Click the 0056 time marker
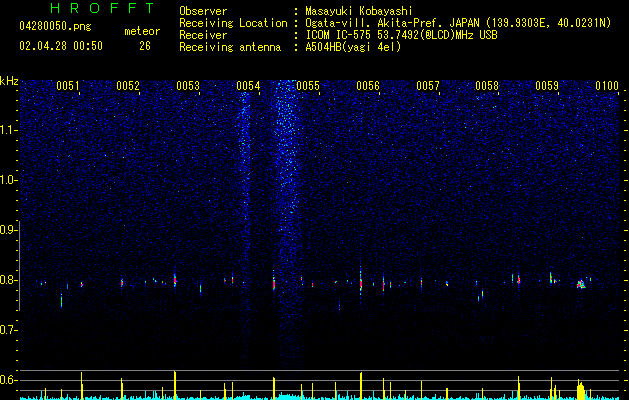 pyautogui.click(x=368, y=86)
